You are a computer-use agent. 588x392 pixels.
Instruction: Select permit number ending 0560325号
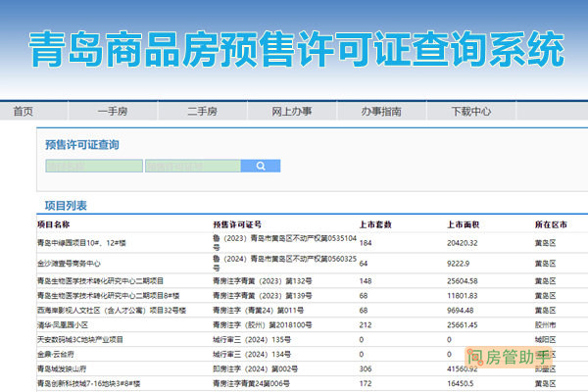(284, 264)
